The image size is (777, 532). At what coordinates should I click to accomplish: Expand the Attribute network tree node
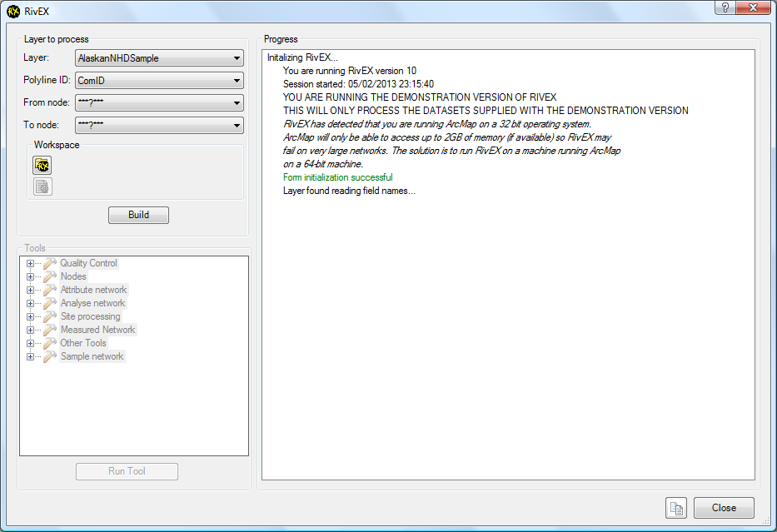(30, 291)
